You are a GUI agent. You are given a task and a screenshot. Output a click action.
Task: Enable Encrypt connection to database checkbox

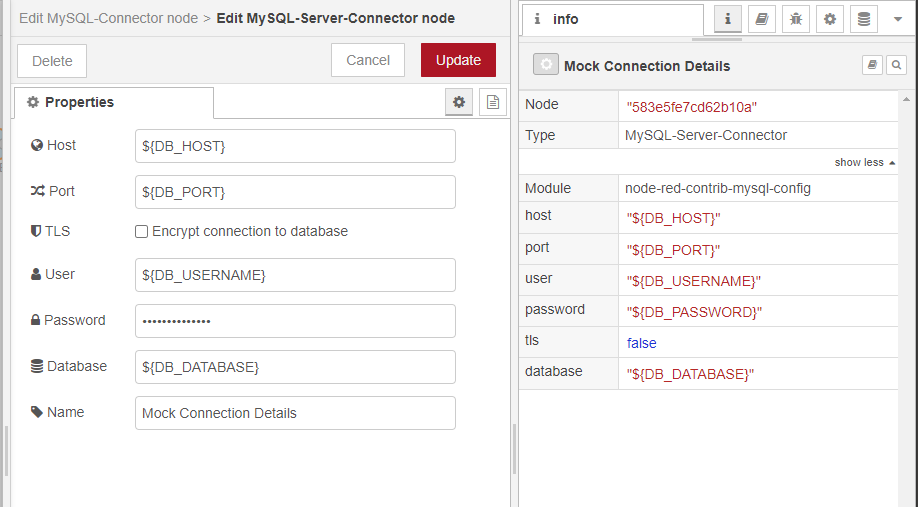pyautogui.click(x=141, y=232)
